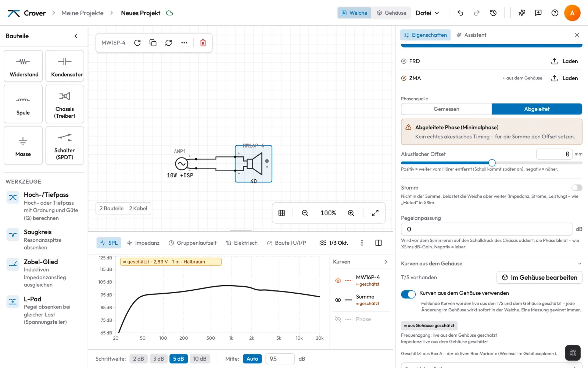Image resolution: width=588 pixels, height=368 pixels.
Task: Toggle the Stumm mute switch
Action: pyautogui.click(x=577, y=188)
